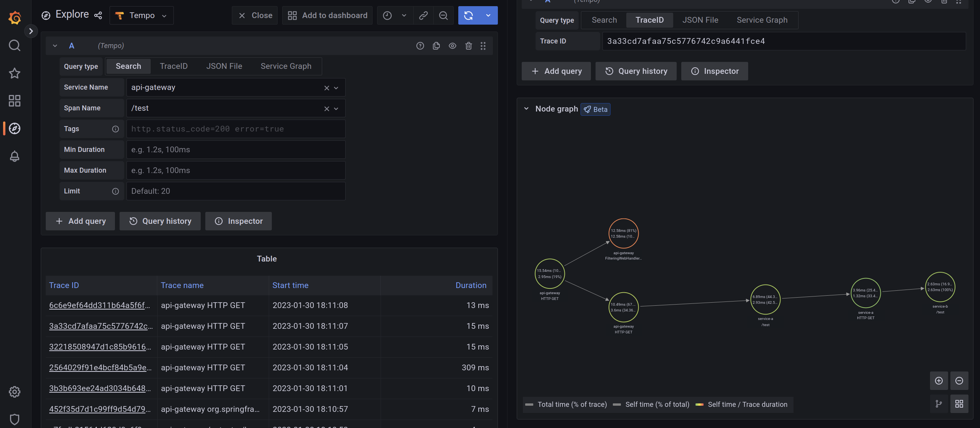Image resolution: width=980 pixels, height=428 pixels.
Task: Duplicate query A using the copy icon
Action: 436,46
